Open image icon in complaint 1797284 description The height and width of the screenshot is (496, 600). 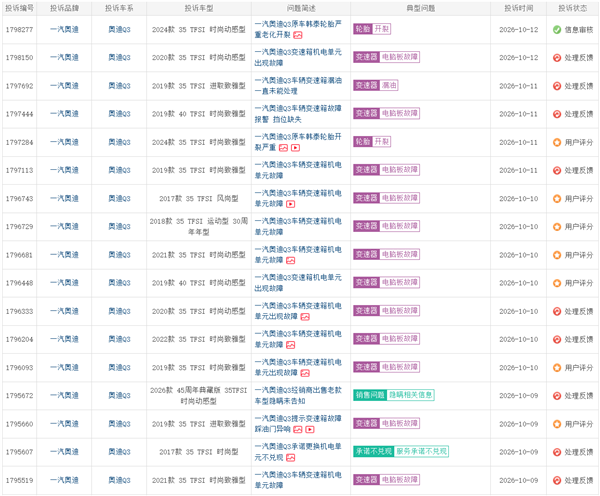(283, 148)
